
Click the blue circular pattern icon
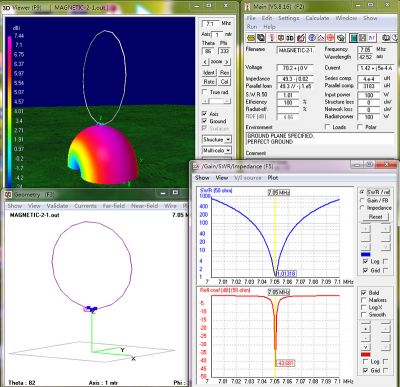point(312,38)
